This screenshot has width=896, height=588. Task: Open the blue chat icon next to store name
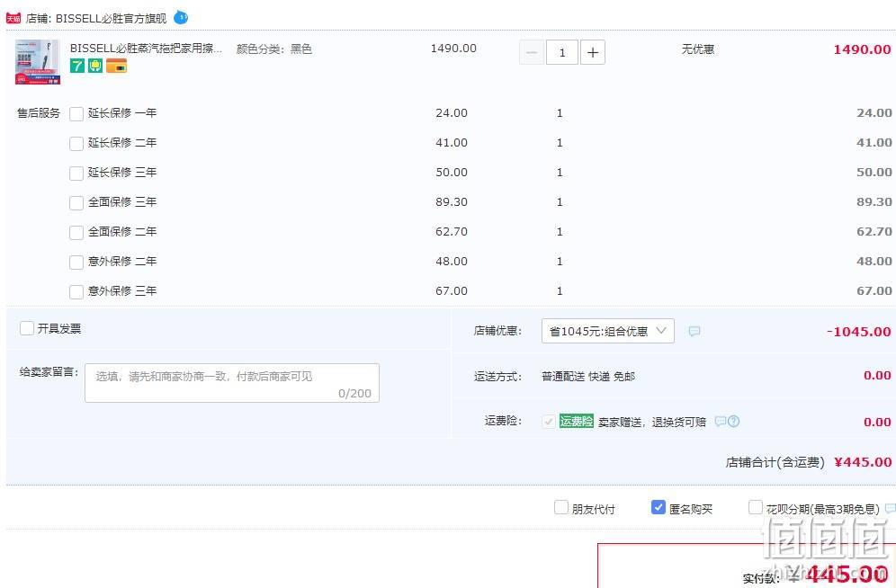[x=181, y=18]
